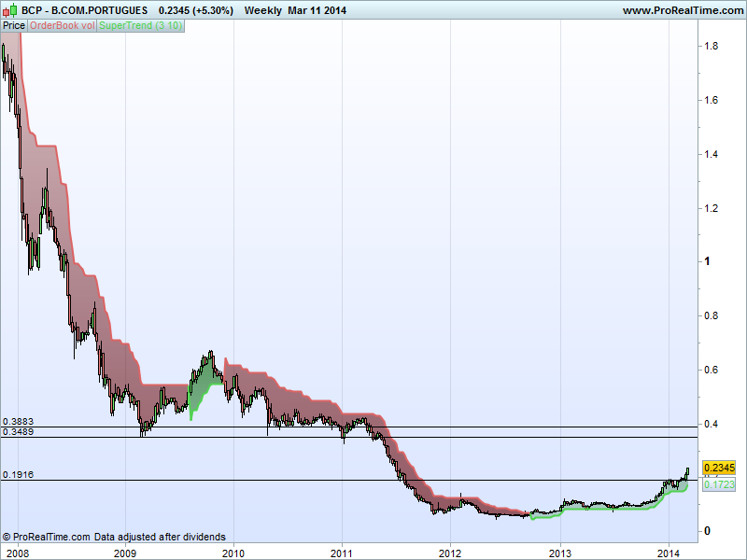Click the 2012 time axis label

pos(450,553)
